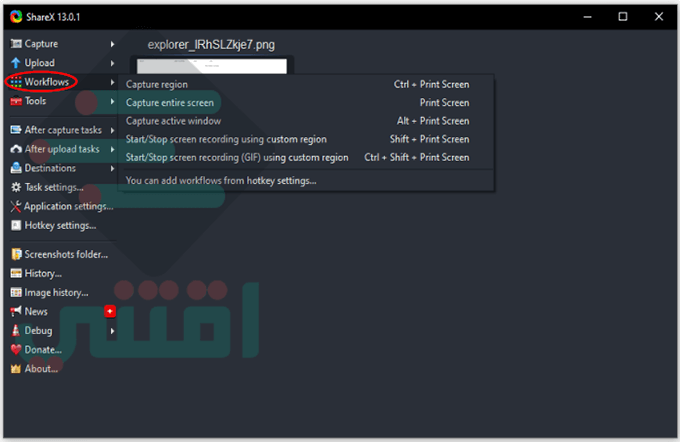This screenshot has width=680, height=442.
Task: Click the Upload arrow icon
Action: click(x=16, y=63)
